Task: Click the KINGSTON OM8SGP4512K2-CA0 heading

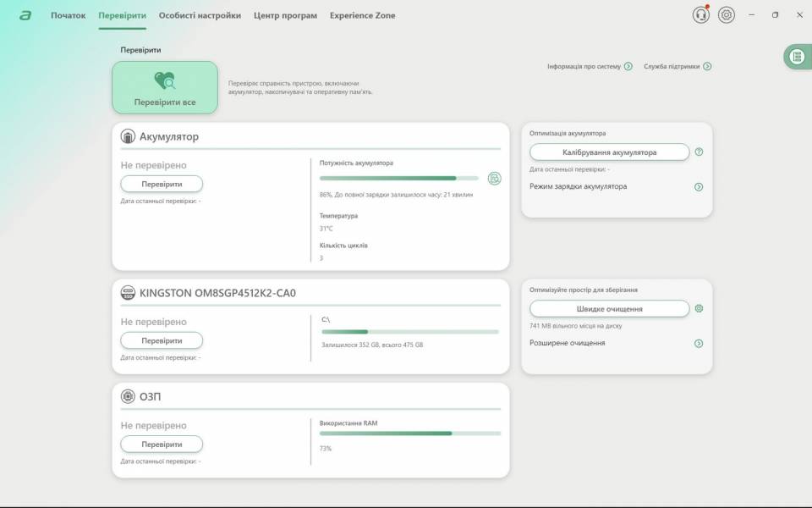Action: pyautogui.click(x=217, y=293)
